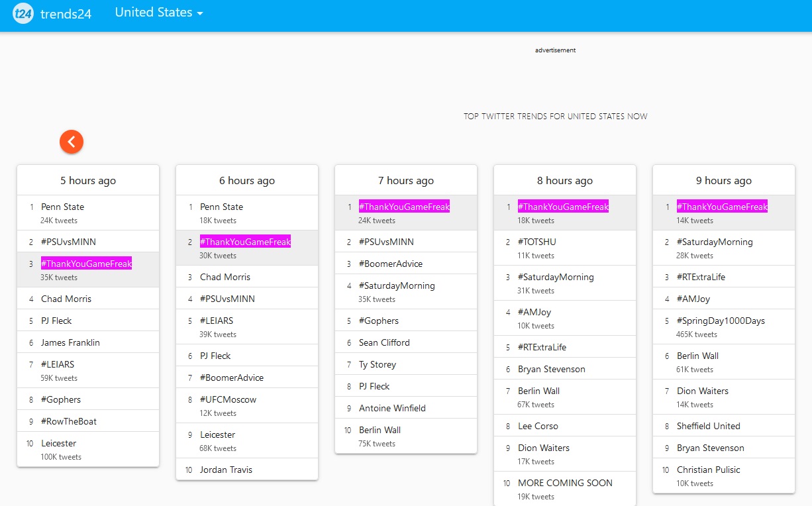The image size is (812, 506).
Task: Open the MORE COMING SOON trend
Action: coord(565,483)
